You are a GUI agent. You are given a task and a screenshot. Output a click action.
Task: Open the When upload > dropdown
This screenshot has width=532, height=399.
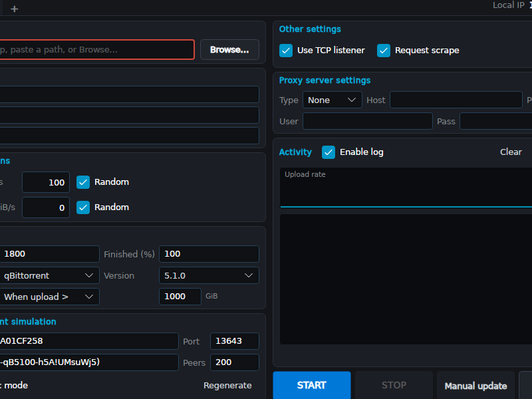pyautogui.click(x=49, y=297)
